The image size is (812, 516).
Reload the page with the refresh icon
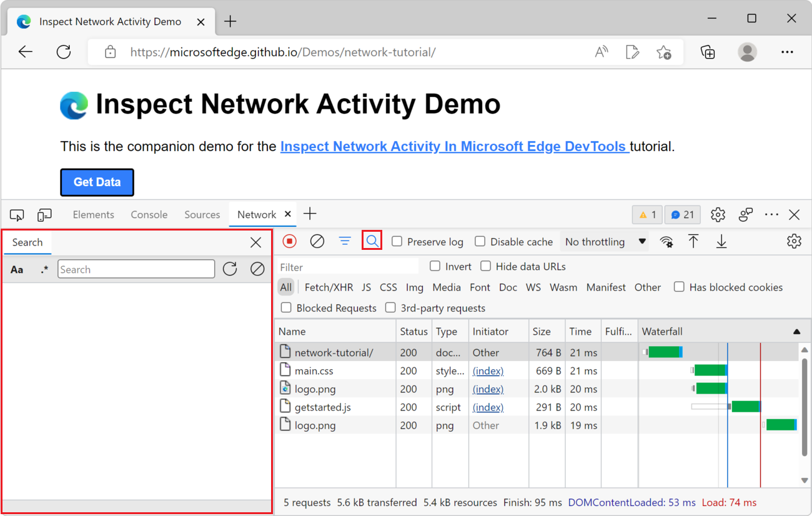pos(64,52)
